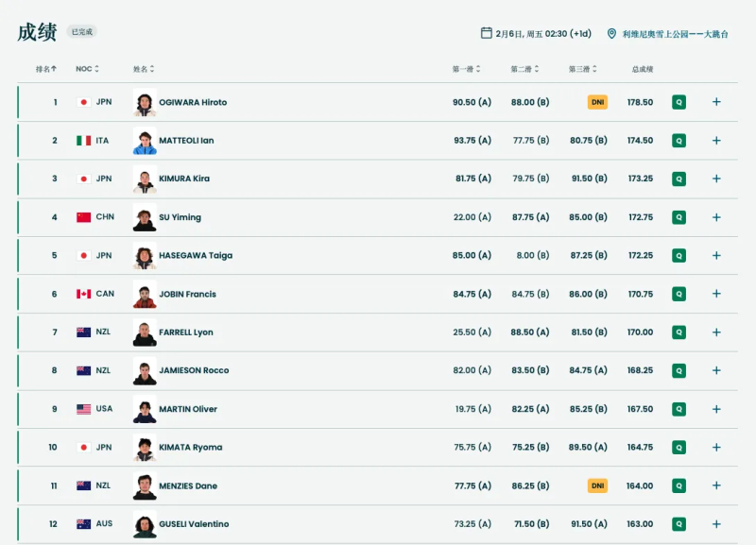The width and height of the screenshot is (756, 545).
Task: Click the DNI badge in OGIWARA's row
Action: 597,102
